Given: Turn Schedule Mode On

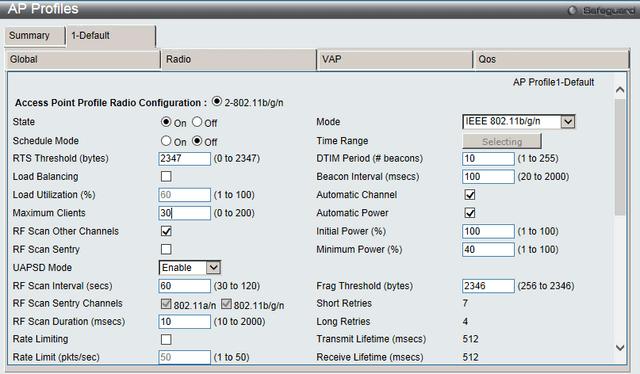Looking at the screenshot, I should (x=166, y=141).
